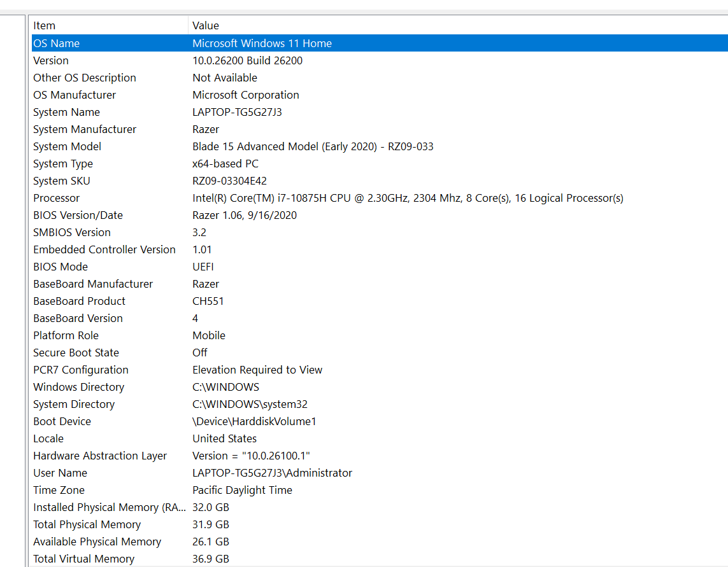Click the LAPTOP-TG5G27J3 system name value
728x567 pixels.
[237, 112]
